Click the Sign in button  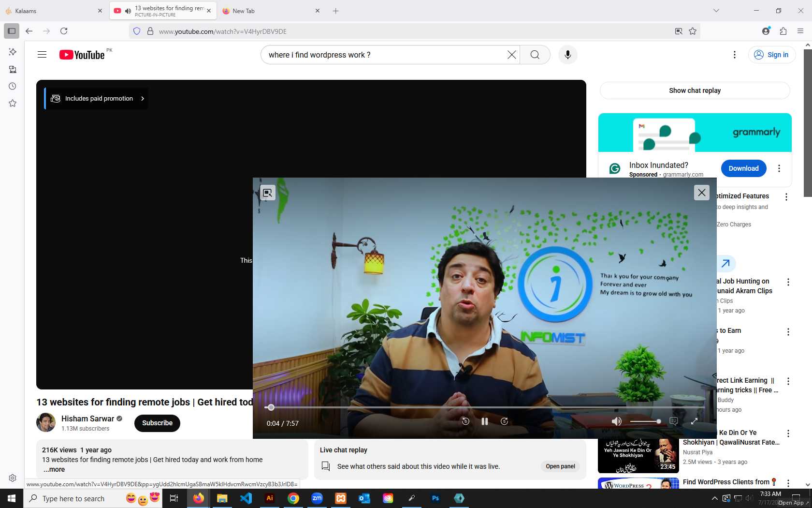pos(772,55)
